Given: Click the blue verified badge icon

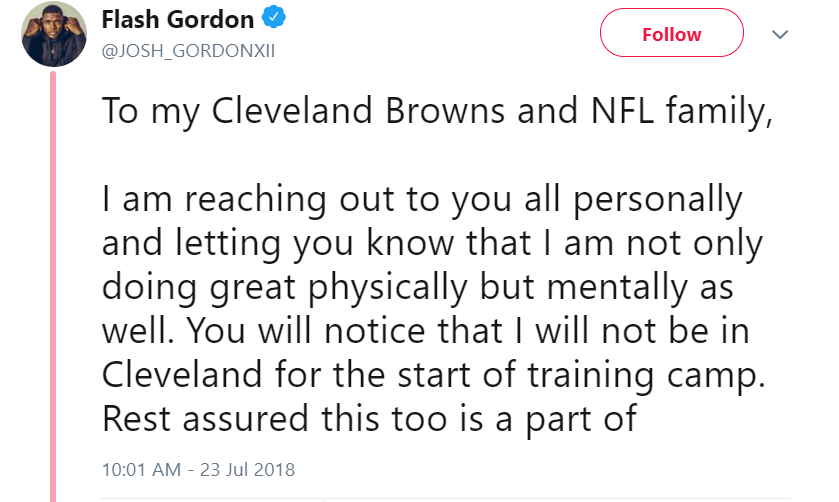Looking at the screenshot, I should pyautogui.click(x=273, y=18).
